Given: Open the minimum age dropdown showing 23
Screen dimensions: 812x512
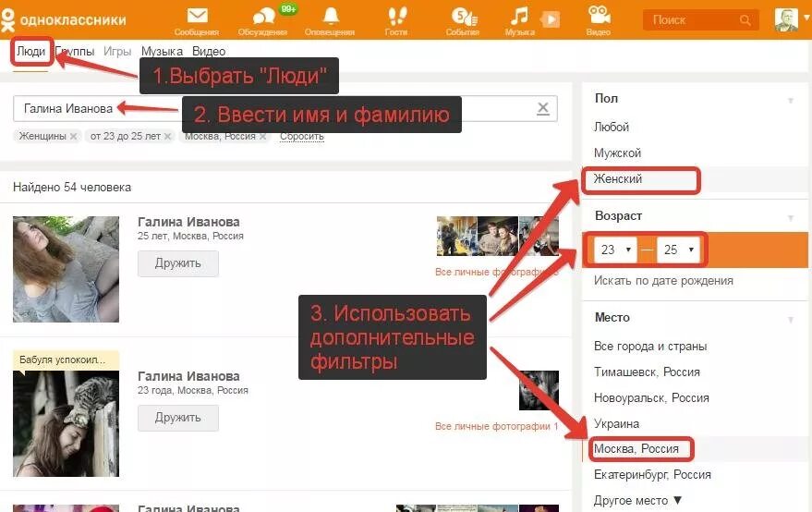Looking at the screenshot, I should pos(615,250).
